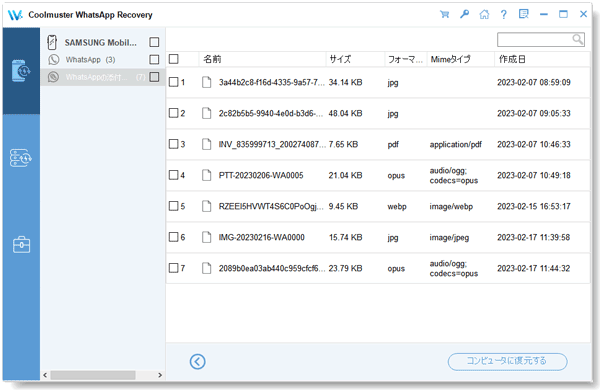Click sidebar scrollbar right arrow
The height and width of the screenshot is (390, 600).
pos(160,375)
